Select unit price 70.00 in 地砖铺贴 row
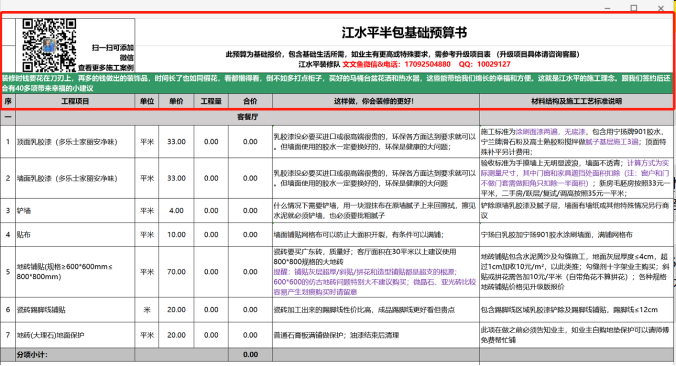 [x=176, y=272]
